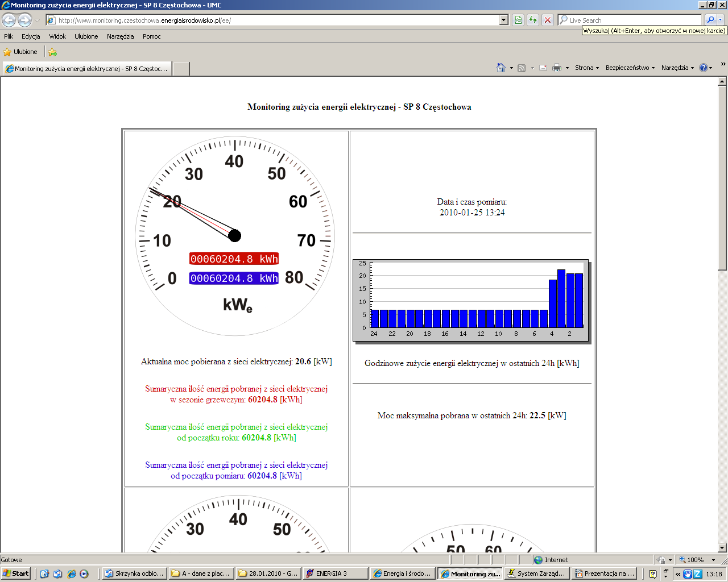The image size is (728, 582).
Task: Expand the address bar history dropdown
Action: (x=504, y=20)
